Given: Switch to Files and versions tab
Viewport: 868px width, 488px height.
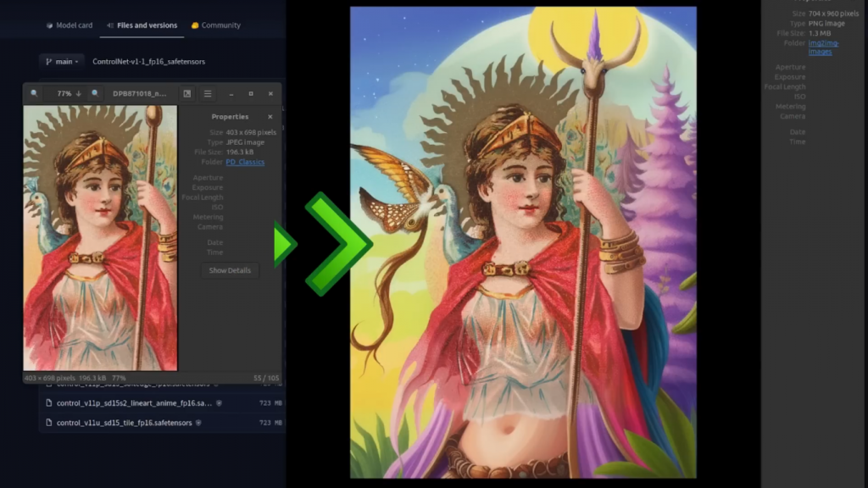Looking at the screenshot, I should [142, 25].
